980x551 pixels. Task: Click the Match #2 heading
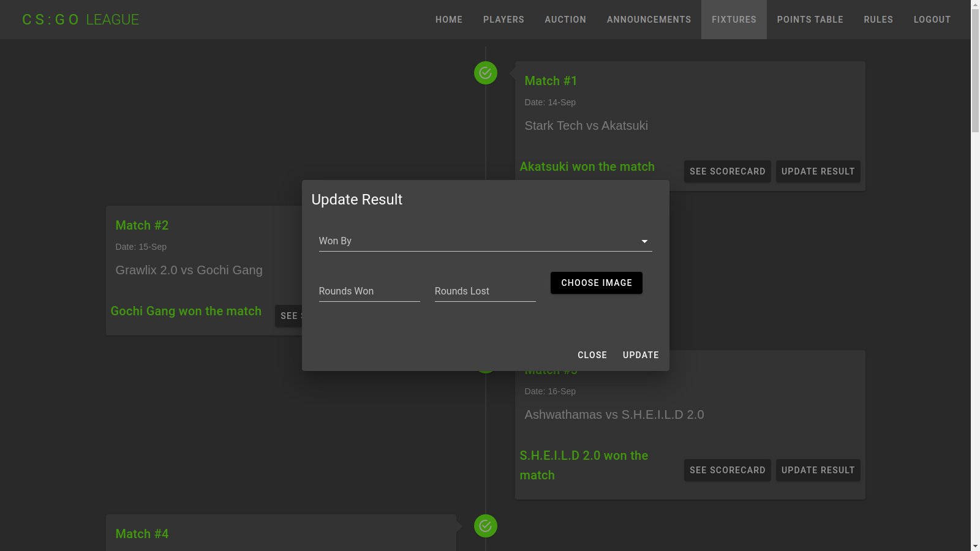[142, 225]
